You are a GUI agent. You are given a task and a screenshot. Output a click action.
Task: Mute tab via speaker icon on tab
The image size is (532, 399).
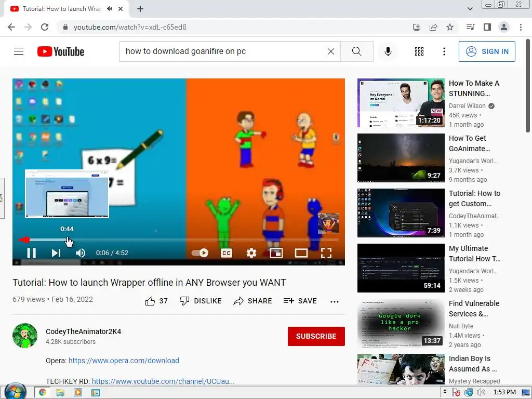pyautogui.click(x=109, y=9)
